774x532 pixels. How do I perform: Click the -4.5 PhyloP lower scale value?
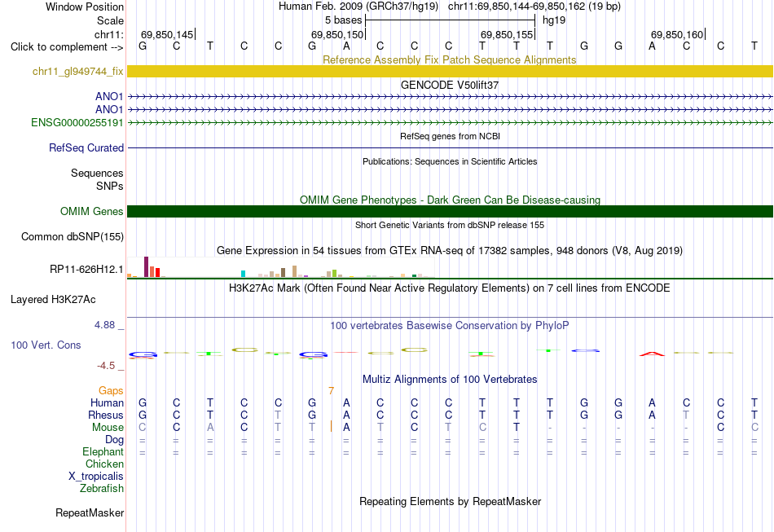[x=106, y=366]
